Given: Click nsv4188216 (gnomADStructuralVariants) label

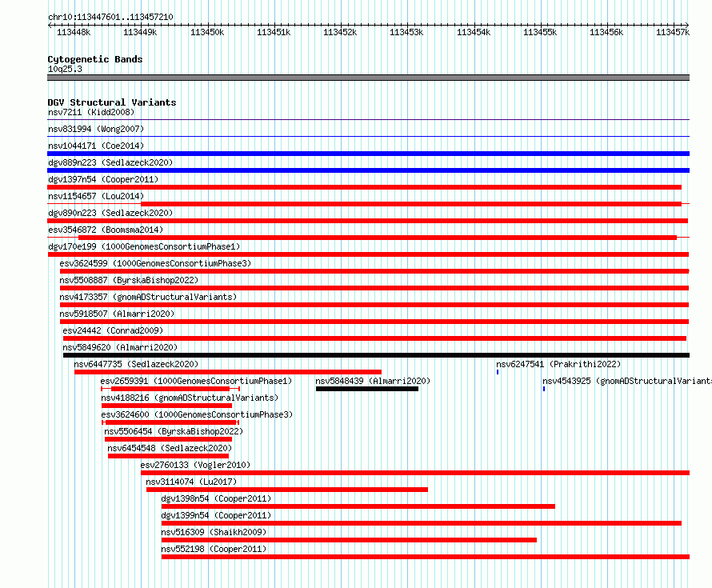Looking at the screenshot, I should click(x=190, y=398).
